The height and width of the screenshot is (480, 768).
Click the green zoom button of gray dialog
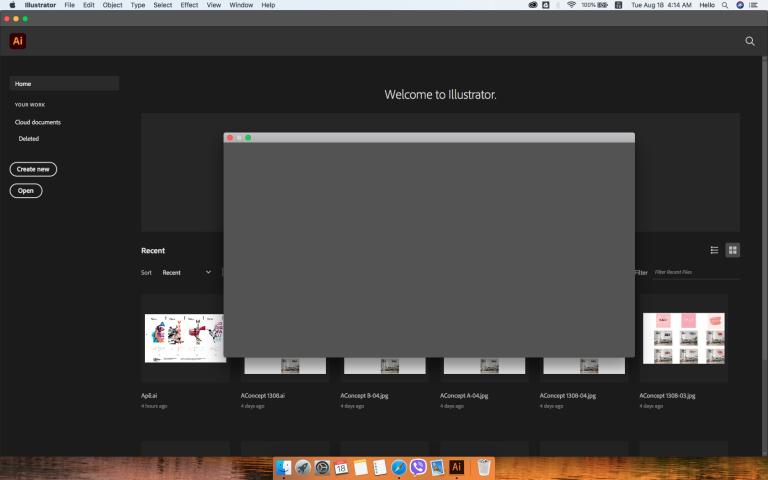(248, 138)
